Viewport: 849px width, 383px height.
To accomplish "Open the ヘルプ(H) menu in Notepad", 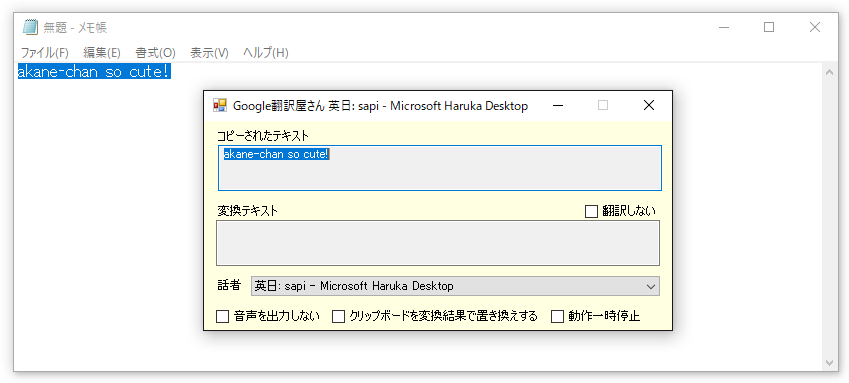I will [x=265, y=53].
